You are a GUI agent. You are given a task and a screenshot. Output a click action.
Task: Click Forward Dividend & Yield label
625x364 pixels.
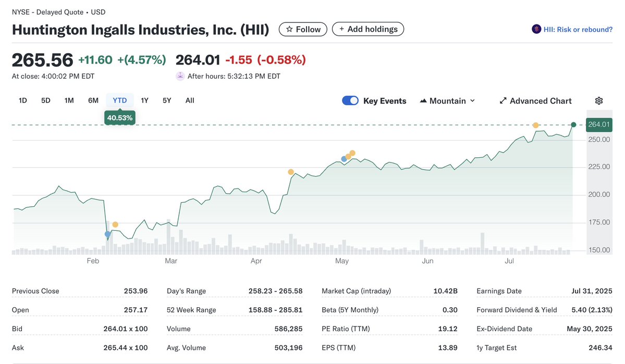click(517, 310)
